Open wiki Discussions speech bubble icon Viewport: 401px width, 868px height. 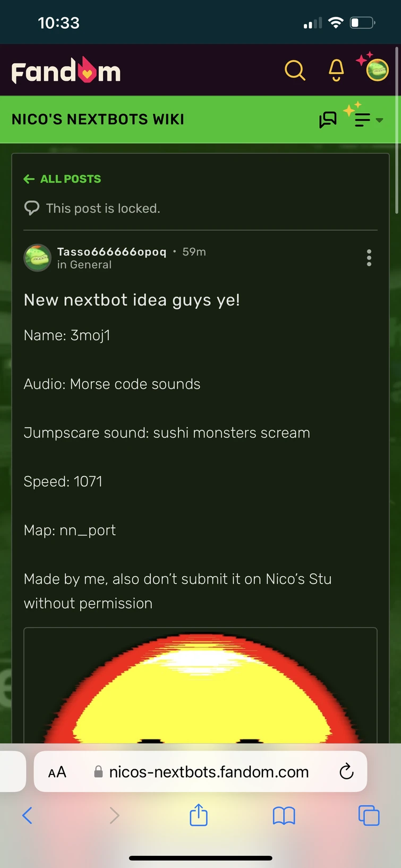(x=328, y=120)
